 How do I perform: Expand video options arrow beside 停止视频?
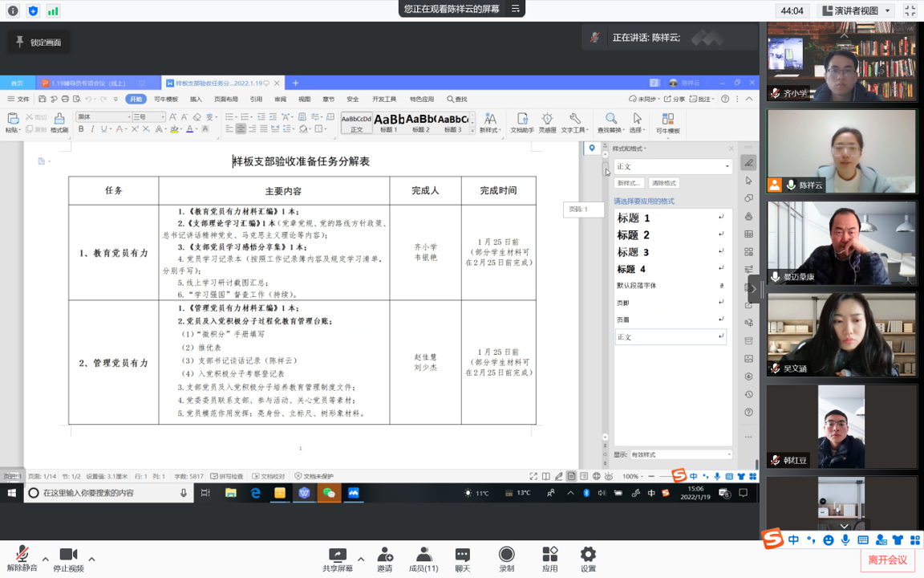pos(91,559)
